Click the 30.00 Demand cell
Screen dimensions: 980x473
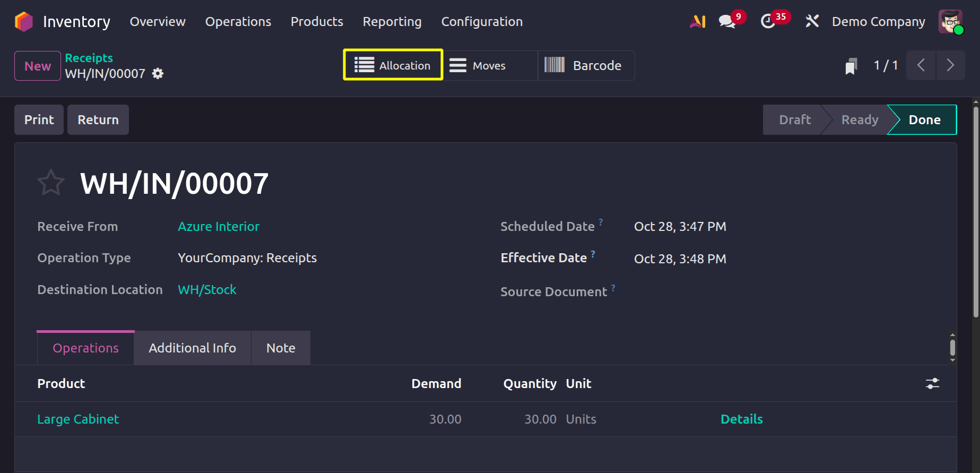click(445, 419)
